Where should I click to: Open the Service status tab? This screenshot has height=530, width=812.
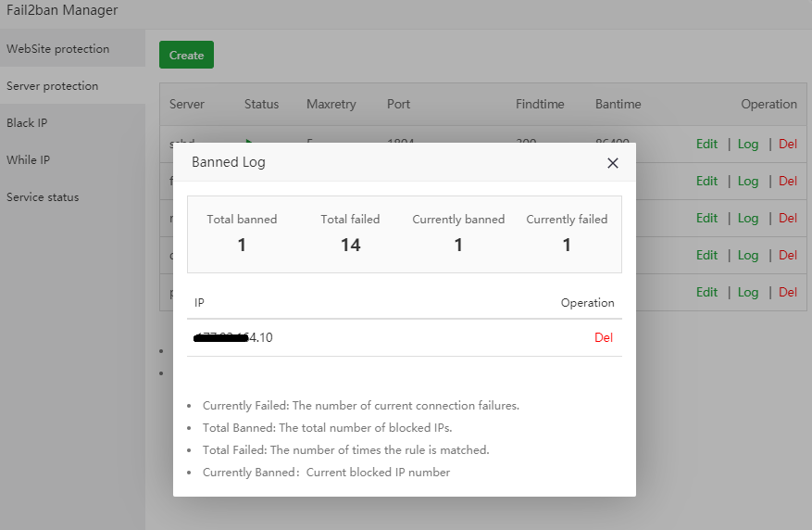point(43,197)
